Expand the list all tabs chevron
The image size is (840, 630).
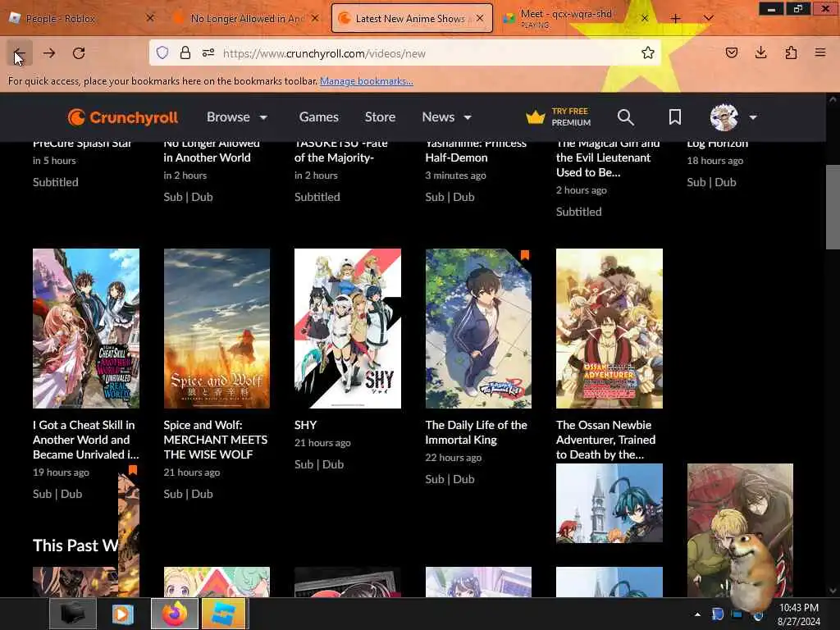pyautogui.click(x=708, y=18)
